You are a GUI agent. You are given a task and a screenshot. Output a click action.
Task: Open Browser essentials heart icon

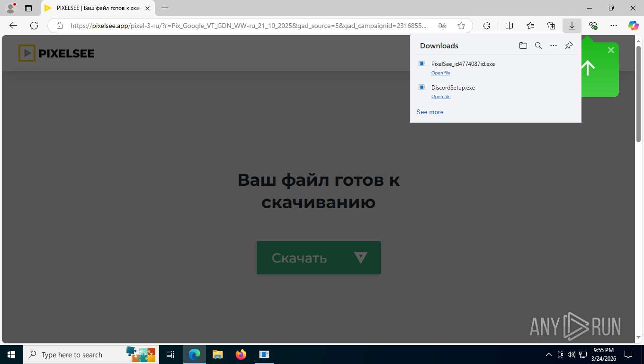593,26
